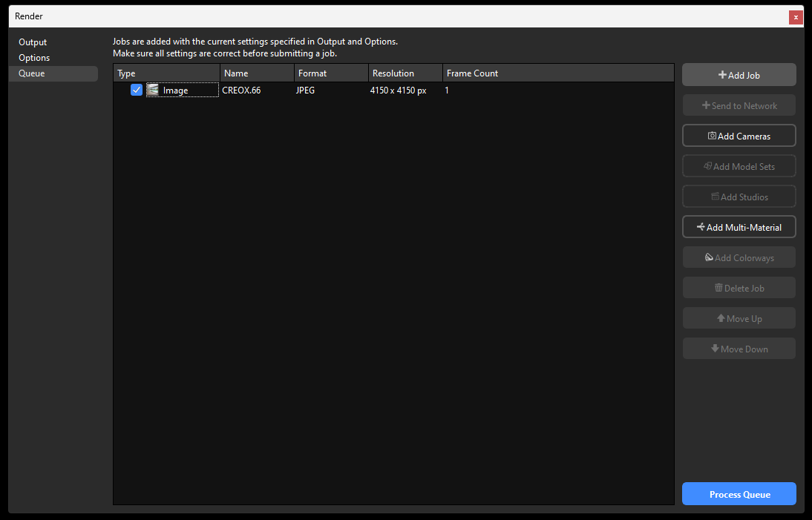
Task: Click the Add Multi-Material icon
Action: [x=699, y=226]
